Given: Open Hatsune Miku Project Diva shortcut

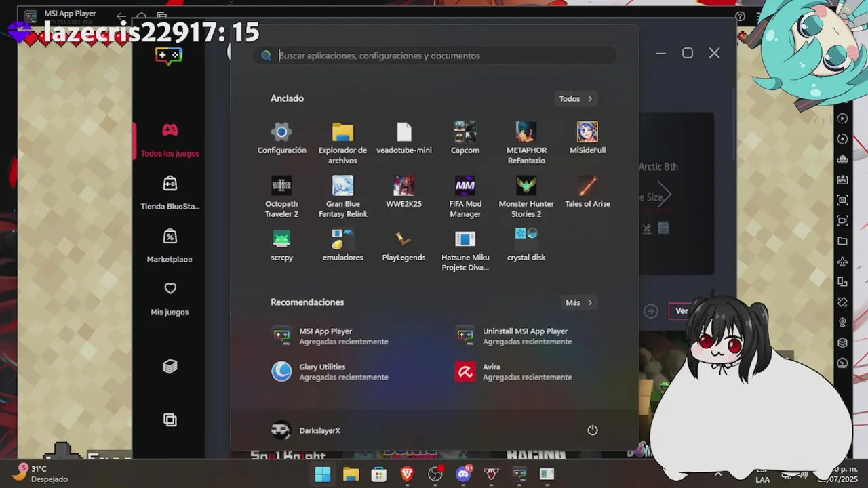Looking at the screenshot, I should [x=465, y=250].
